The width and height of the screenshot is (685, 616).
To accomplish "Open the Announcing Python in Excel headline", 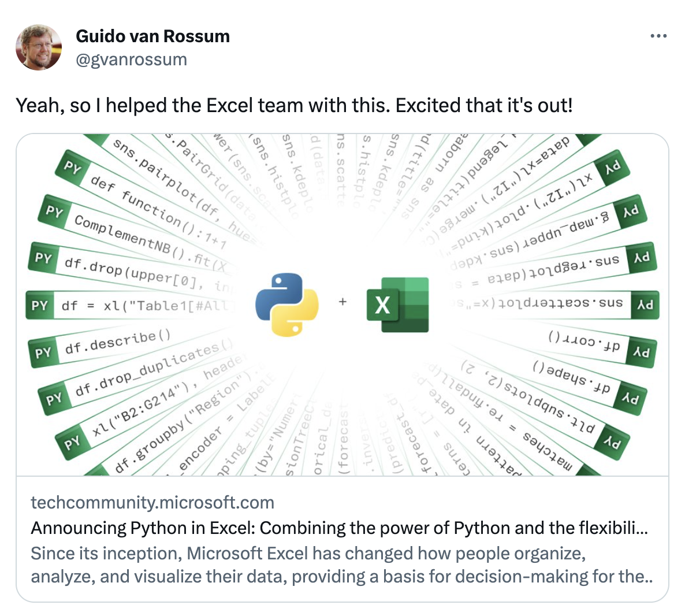I will pos(340,528).
